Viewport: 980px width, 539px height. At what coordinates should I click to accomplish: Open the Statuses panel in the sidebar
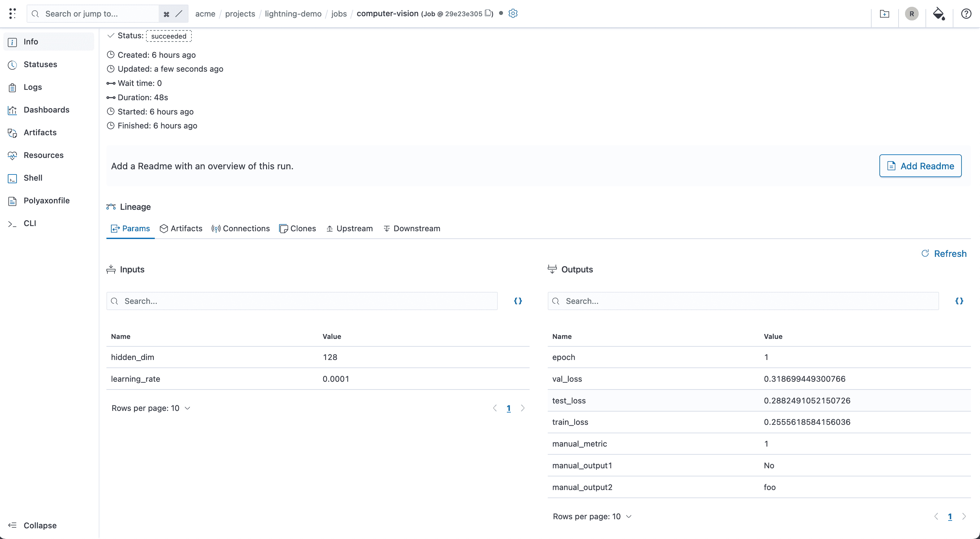[41, 64]
